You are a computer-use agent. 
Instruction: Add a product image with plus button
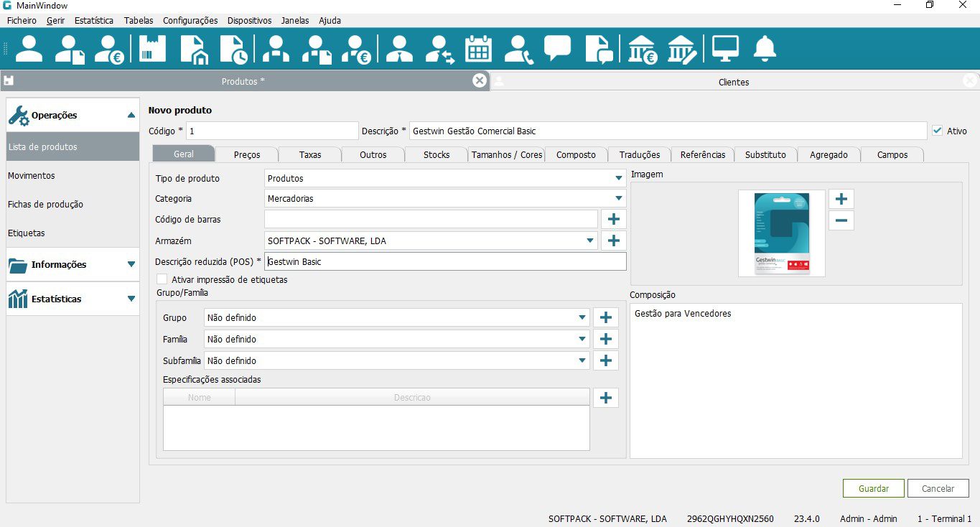point(841,199)
